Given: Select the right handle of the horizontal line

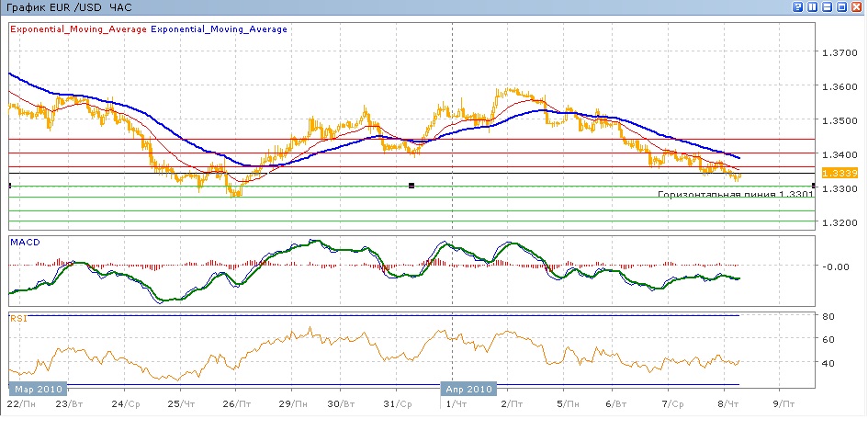Looking at the screenshot, I should [814, 186].
